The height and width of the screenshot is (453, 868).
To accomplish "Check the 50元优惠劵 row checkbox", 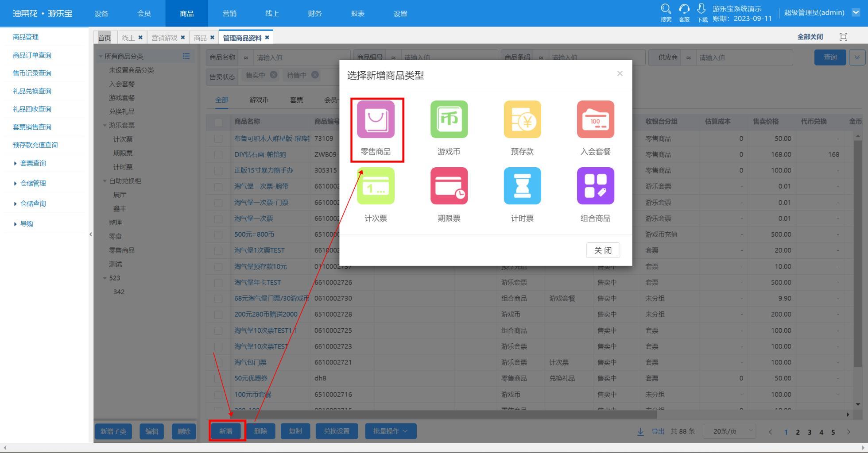I will [x=218, y=379].
